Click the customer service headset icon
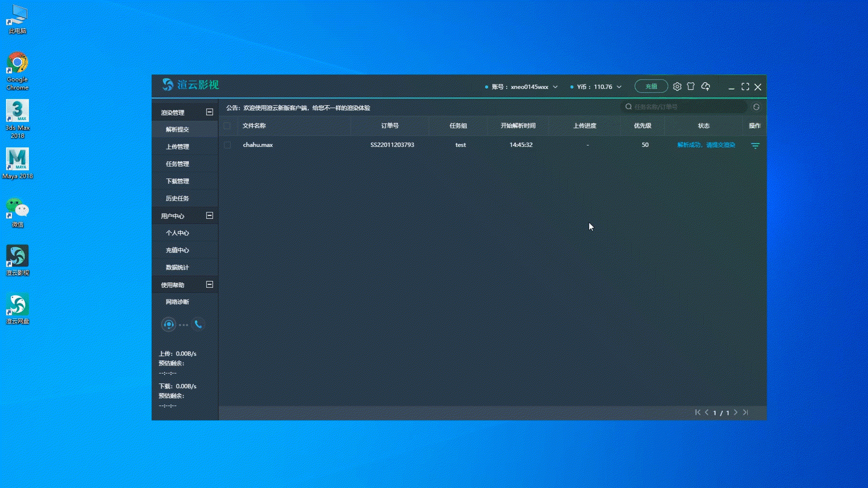This screenshot has height=488, width=868. pos(169,324)
